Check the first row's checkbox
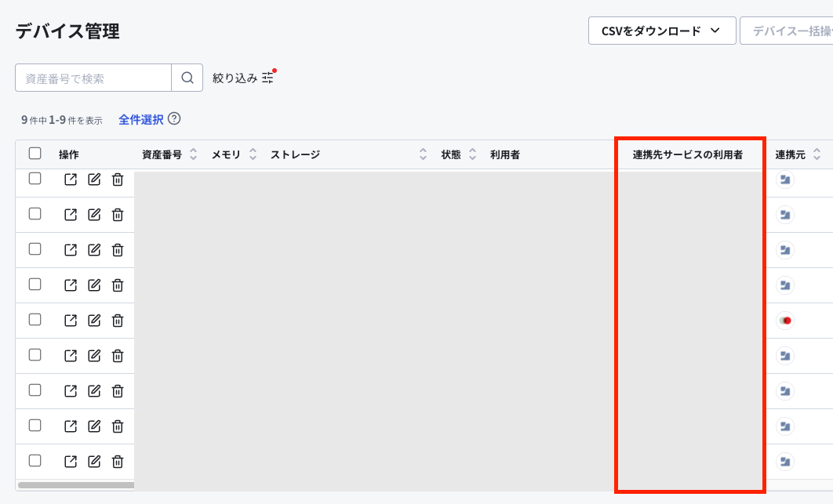The image size is (833, 504). point(35,179)
